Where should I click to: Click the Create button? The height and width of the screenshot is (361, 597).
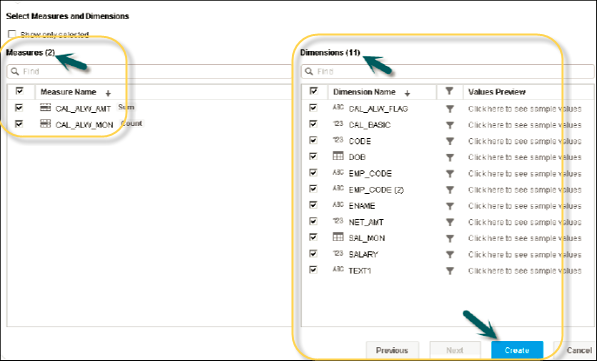coord(517,350)
